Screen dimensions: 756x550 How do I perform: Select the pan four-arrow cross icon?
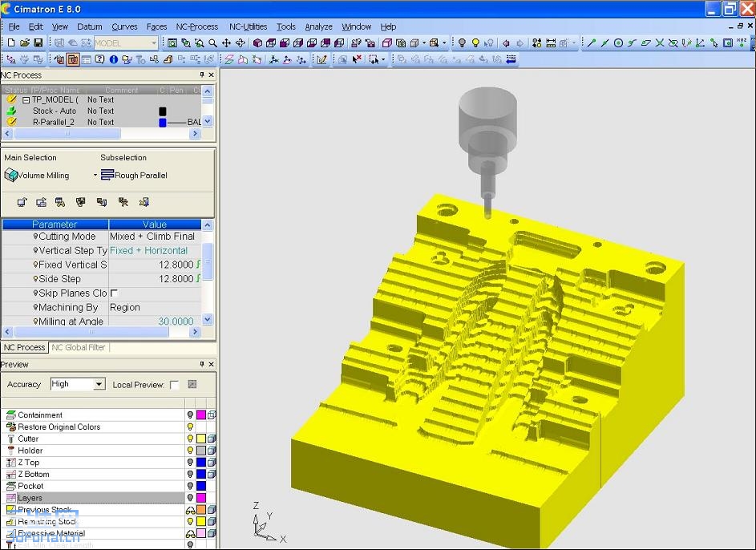tap(226, 43)
